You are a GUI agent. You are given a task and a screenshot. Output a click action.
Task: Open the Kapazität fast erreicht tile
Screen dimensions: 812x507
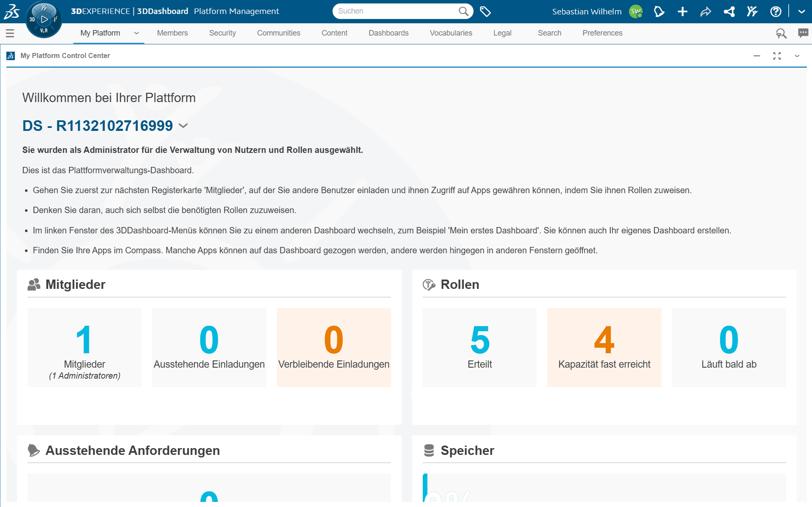tap(604, 347)
